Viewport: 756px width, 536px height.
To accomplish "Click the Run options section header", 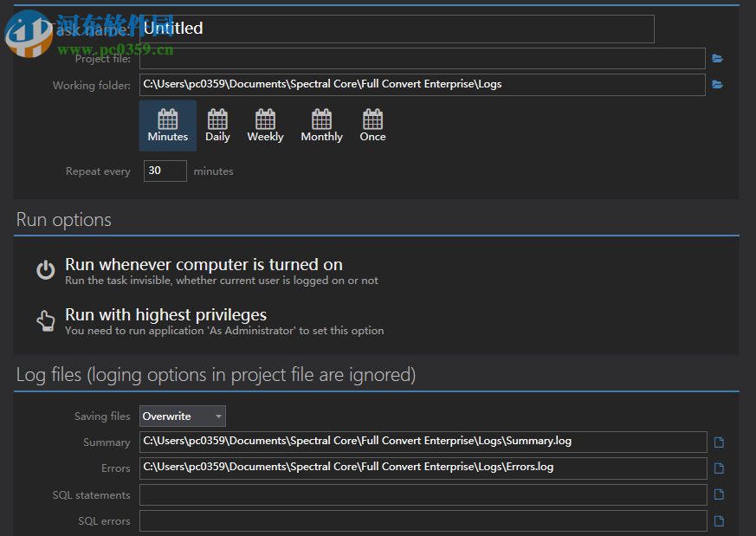I will point(63,219).
